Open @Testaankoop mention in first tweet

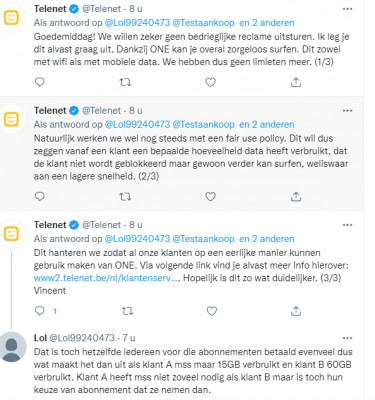[203, 23]
